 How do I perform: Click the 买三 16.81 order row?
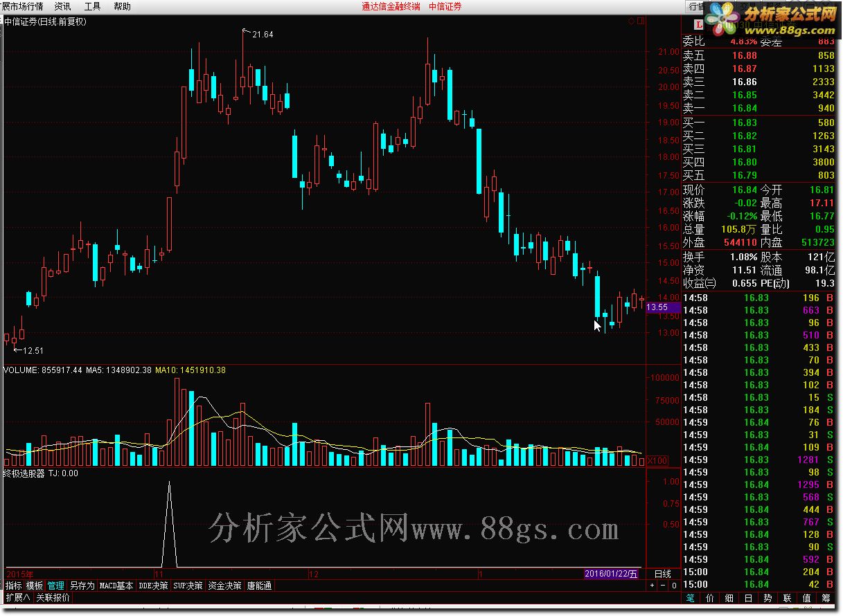759,149
